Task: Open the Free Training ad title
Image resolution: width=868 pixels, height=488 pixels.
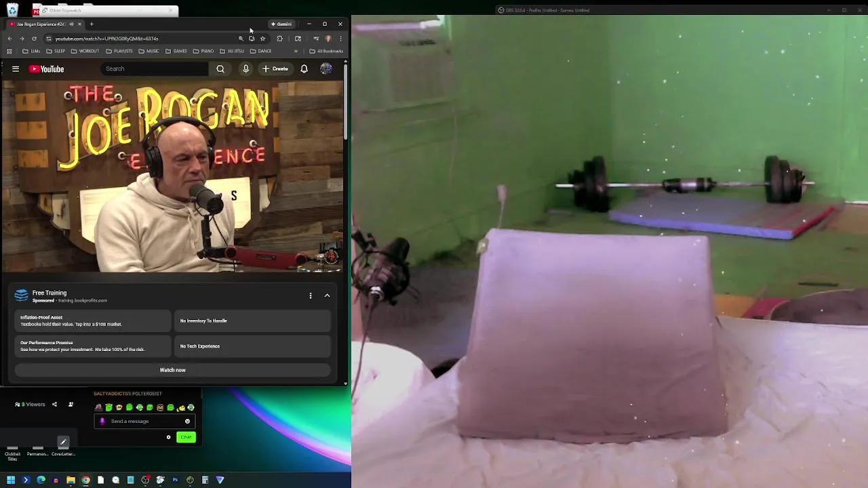Action: tap(50, 293)
